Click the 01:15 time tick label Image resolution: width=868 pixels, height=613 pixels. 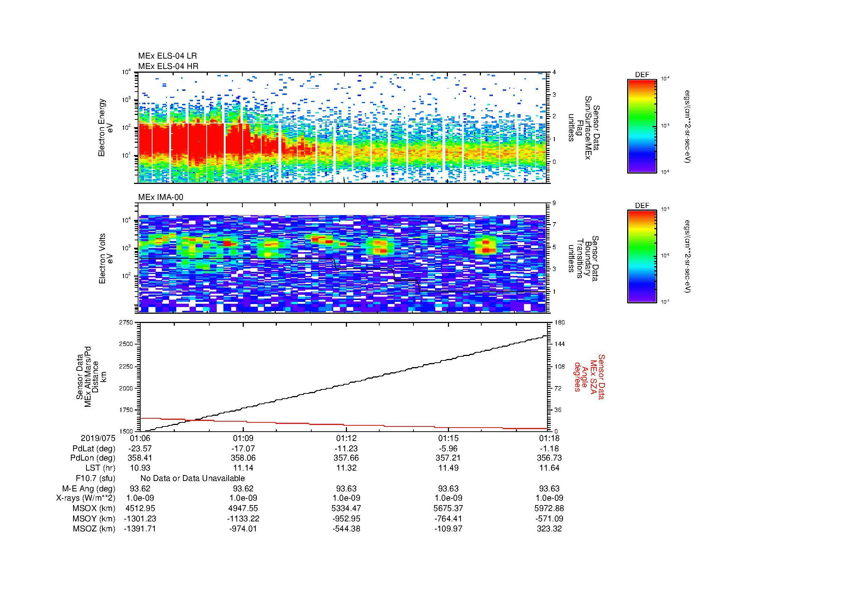448,438
